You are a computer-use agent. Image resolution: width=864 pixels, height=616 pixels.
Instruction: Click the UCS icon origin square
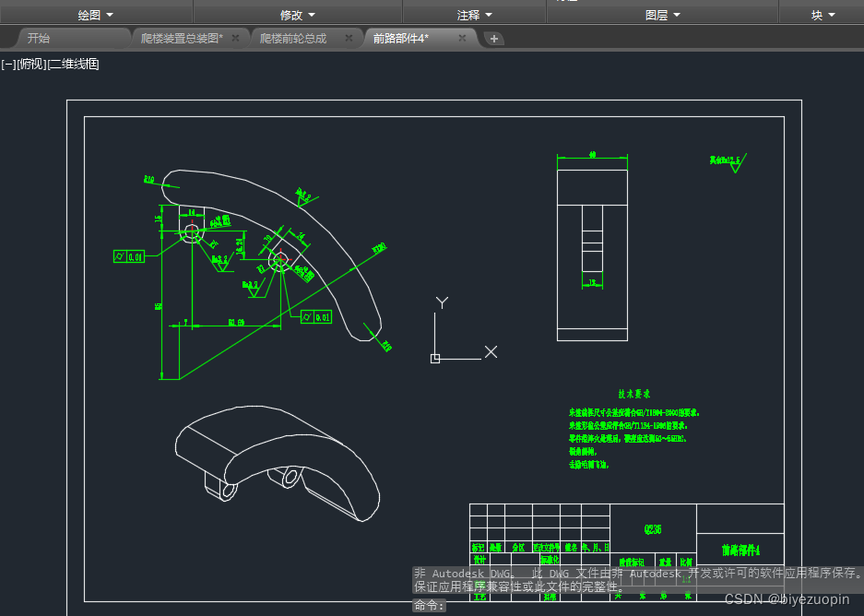[434, 359]
